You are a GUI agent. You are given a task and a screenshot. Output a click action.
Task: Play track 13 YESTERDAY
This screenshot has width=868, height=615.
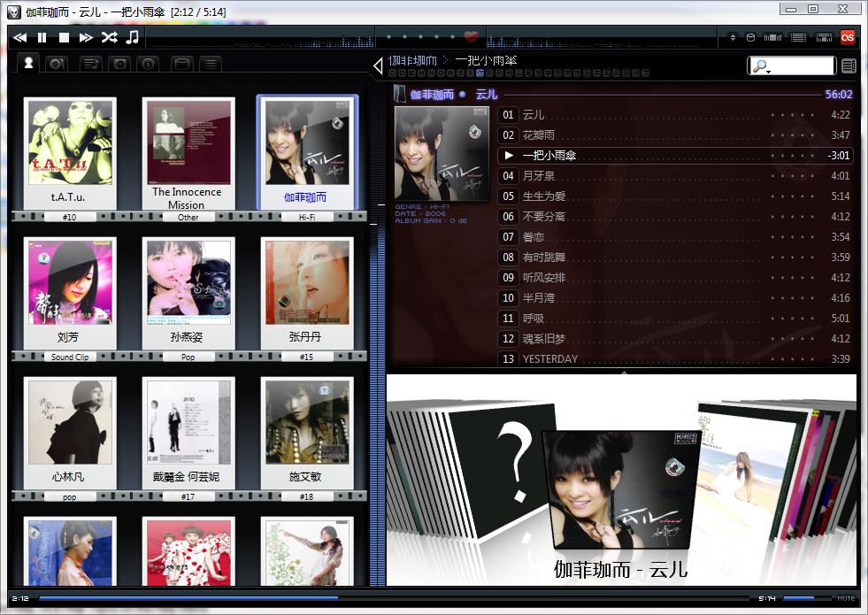[x=674, y=358]
